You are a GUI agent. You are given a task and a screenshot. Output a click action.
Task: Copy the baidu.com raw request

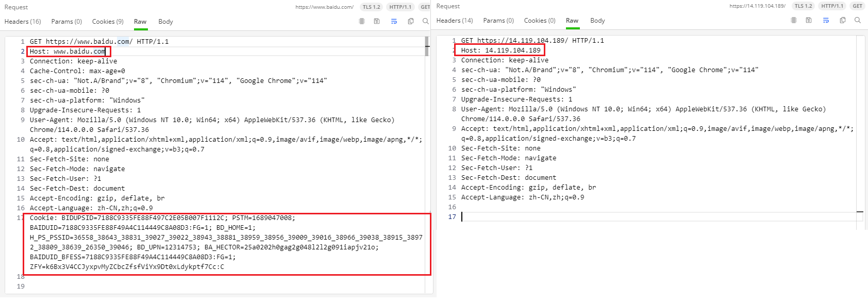pyautogui.click(x=411, y=21)
